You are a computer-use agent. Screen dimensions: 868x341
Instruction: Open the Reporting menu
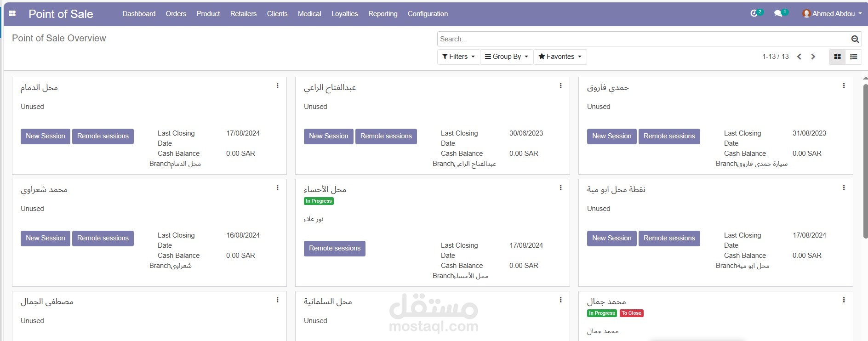[x=383, y=14]
